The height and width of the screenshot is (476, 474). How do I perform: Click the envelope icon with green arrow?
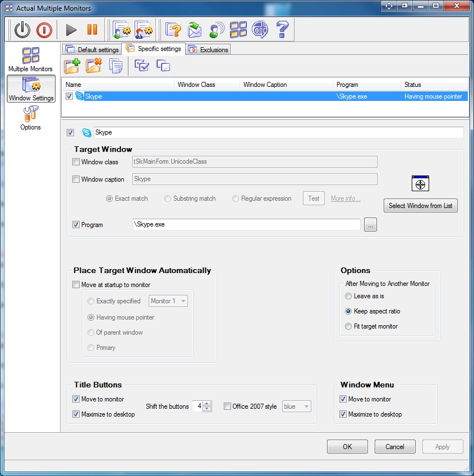(195, 30)
